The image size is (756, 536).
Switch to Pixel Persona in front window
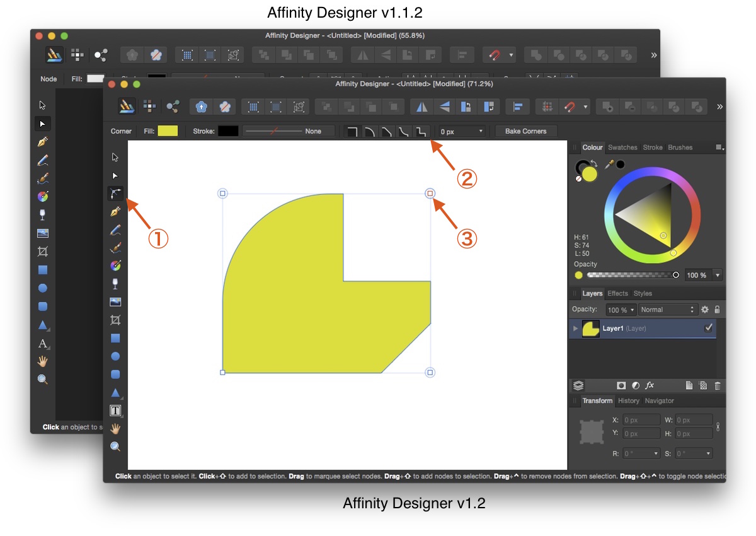click(x=149, y=106)
